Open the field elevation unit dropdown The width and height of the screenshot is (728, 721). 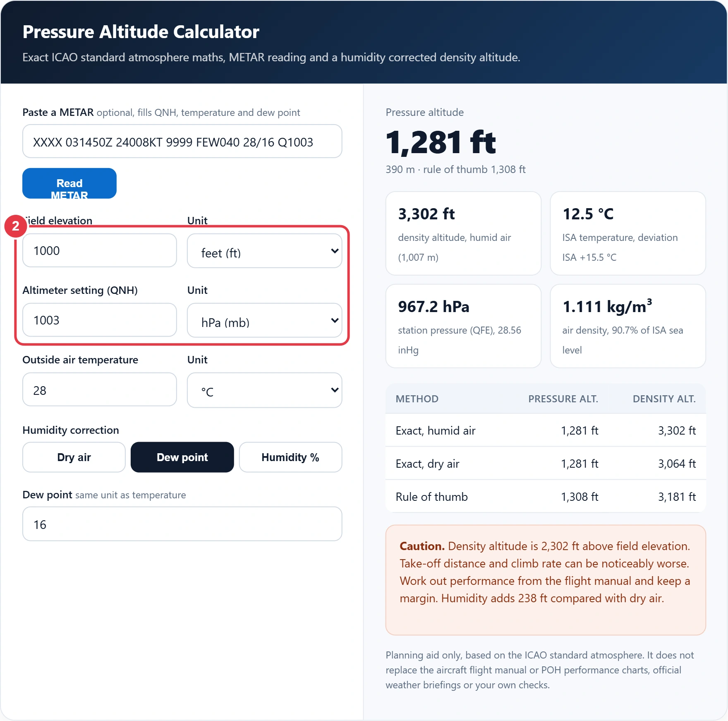[x=265, y=251]
